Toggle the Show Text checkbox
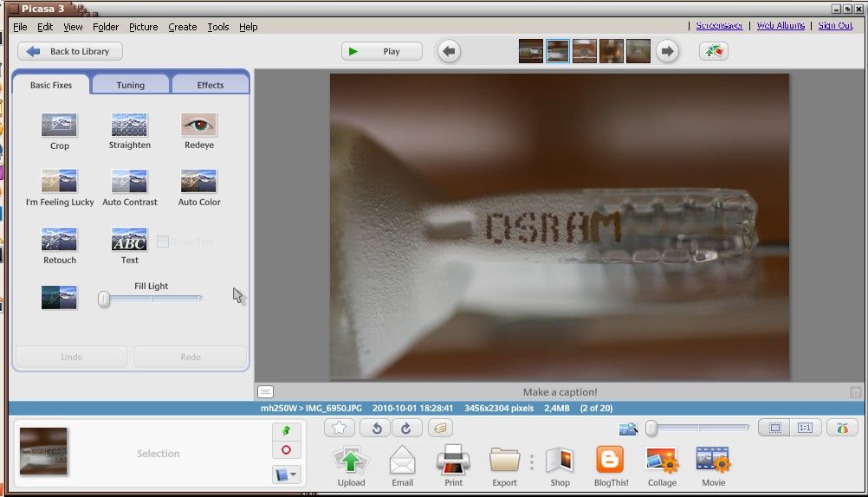Screen dimensions: 868x497 pos(163,242)
